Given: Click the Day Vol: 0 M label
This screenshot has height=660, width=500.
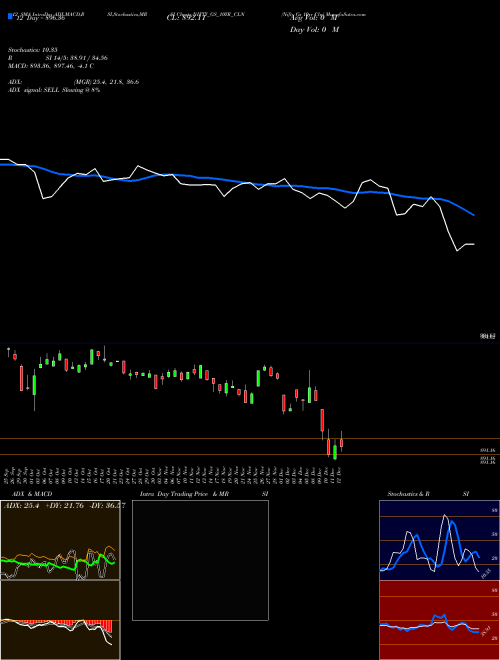Looking at the screenshot, I should pyautogui.click(x=314, y=29).
